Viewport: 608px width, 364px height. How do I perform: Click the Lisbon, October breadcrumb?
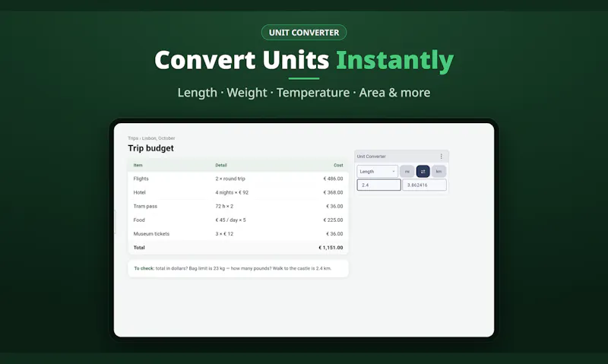tap(158, 138)
